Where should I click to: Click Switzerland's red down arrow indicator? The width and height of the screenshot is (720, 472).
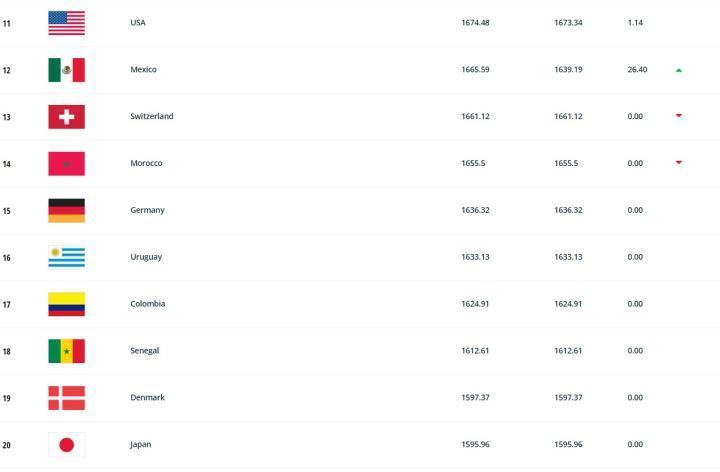pos(679,116)
